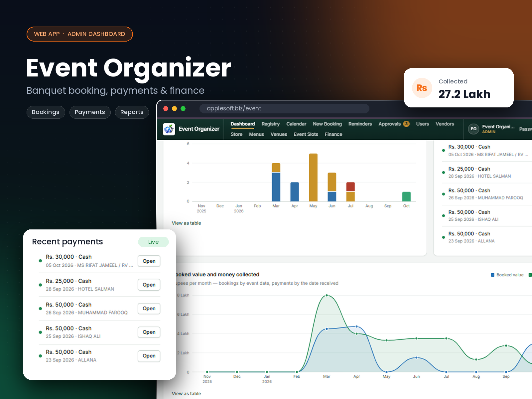
Task: Open the Calendar tab
Action: coord(296,124)
